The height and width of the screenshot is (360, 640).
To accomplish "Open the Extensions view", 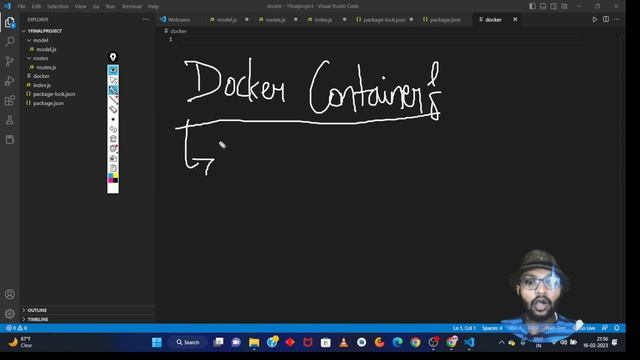I will click(x=10, y=100).
